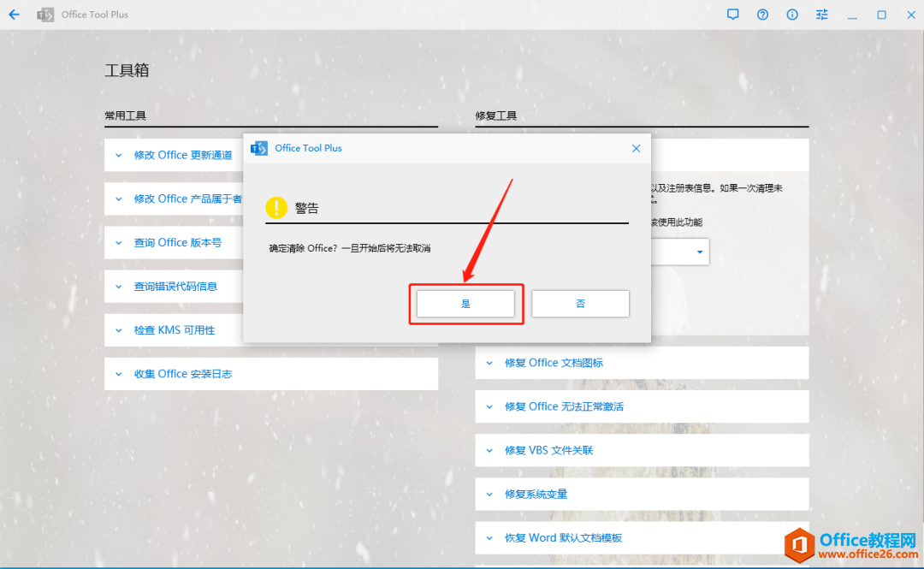Click the 常用工具 section heading

[x=125, y=116]
